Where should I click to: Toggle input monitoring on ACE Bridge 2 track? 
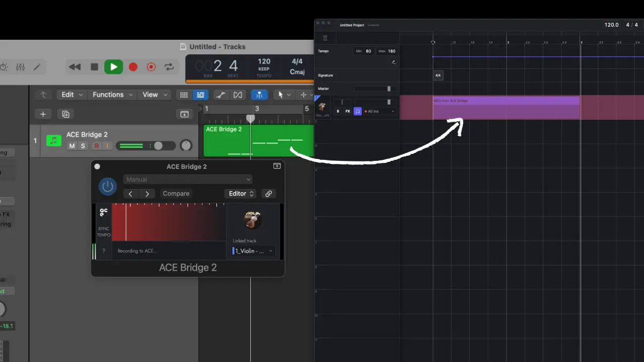coord(107,146)
